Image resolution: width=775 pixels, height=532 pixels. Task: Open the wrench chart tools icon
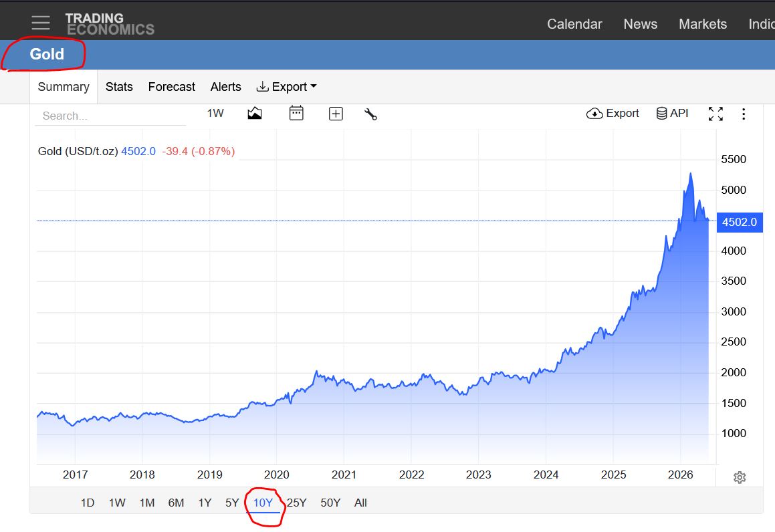coord(370,114)
